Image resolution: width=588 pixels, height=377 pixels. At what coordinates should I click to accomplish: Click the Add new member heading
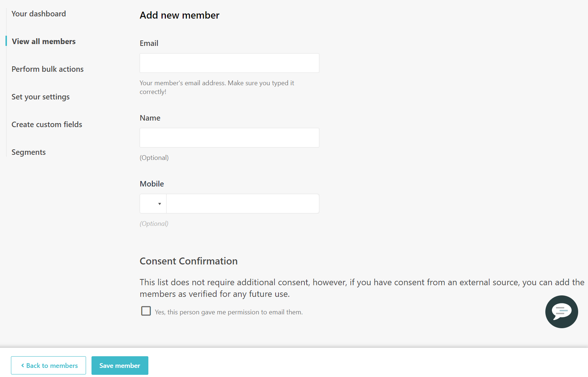179,15
